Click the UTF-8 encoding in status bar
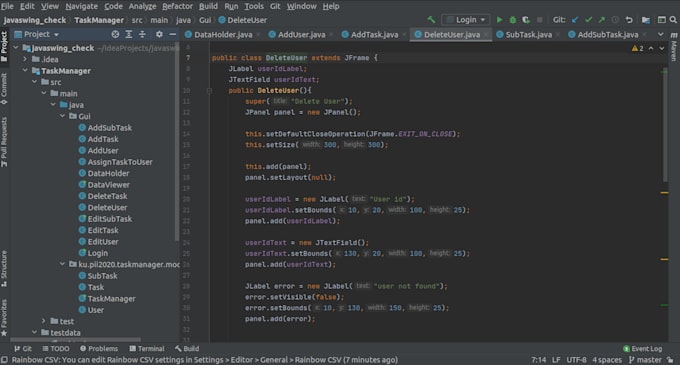The image size is (680, 365). (576, 360)
